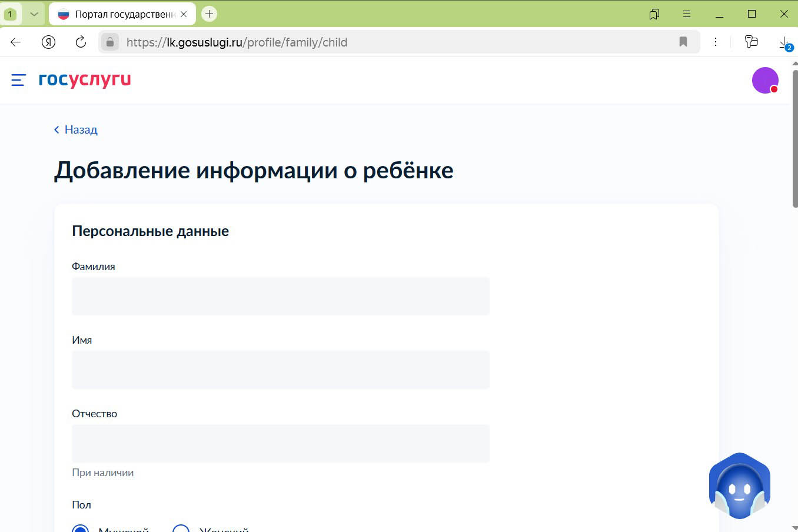Click inside the Фамилия input field
Image resolution: width=798 pixels, height=532 pixels.
[280, 296]
